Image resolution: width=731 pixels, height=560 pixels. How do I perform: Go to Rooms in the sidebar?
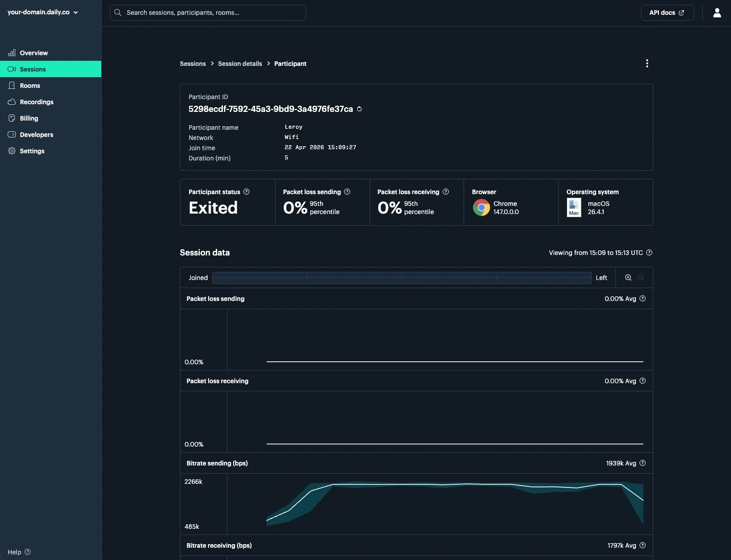(51, 85)
